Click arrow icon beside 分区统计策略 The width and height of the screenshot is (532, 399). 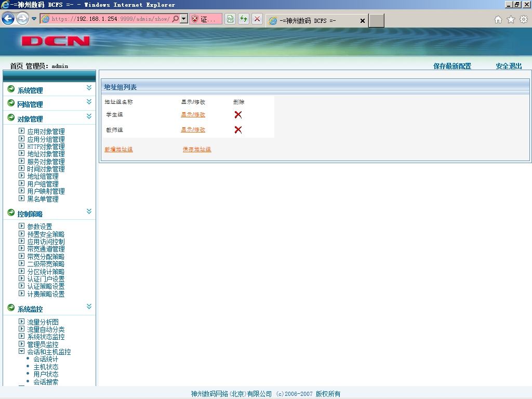pyautogui.click(x=21, y=271)
